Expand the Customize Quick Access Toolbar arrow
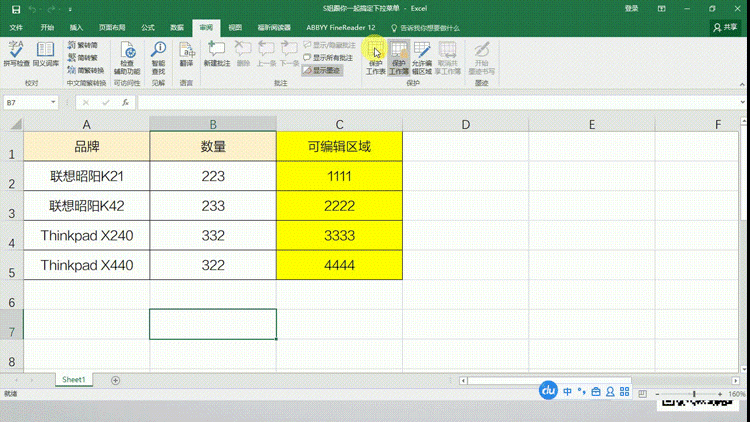Viewport: 750px width, 422px height. coord(70,9)
